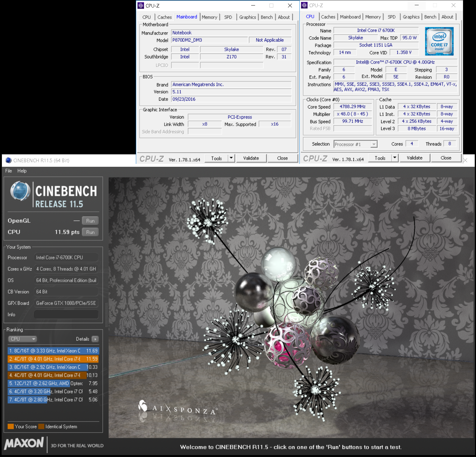
Task: Select ranking row 5 AMD Opteron 7.95
Action: [x=53, y=383]
